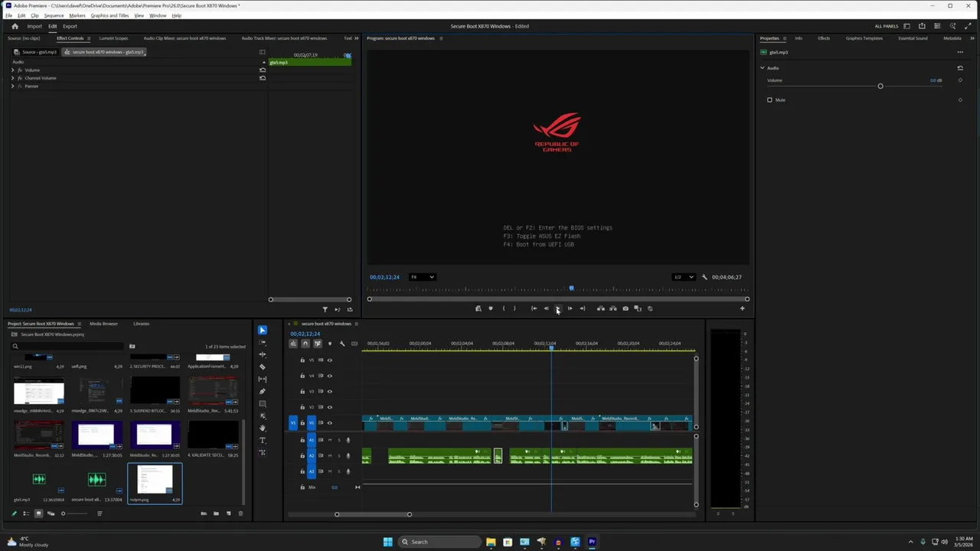Image resolution: width=980 pixels, height=551 pixels.
Task: Click the Export workspace button
Action: pyautogui.click(x=70, y=26)
